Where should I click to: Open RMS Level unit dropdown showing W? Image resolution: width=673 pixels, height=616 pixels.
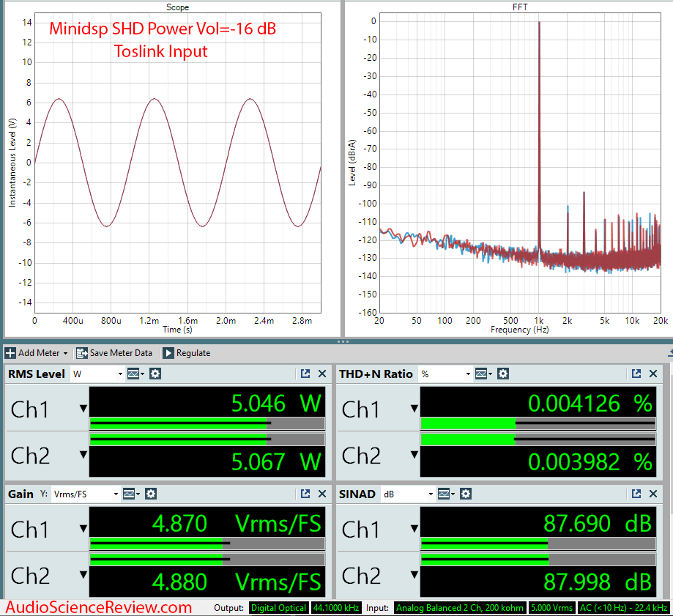pyautogui.click(x=97, y=374)
